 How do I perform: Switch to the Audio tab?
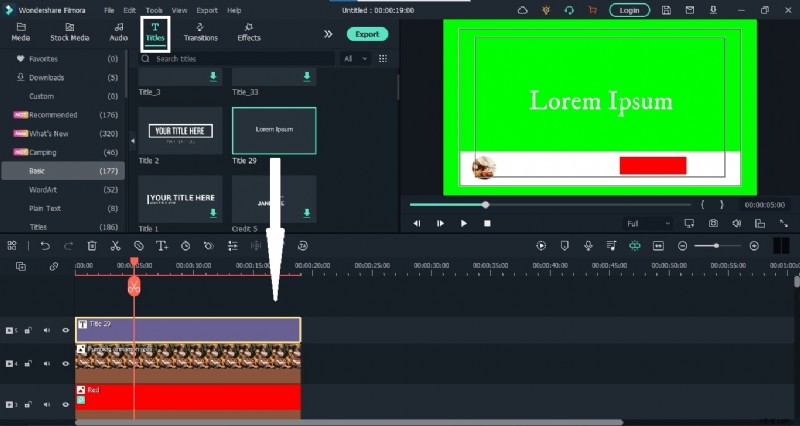click(118, 32)
